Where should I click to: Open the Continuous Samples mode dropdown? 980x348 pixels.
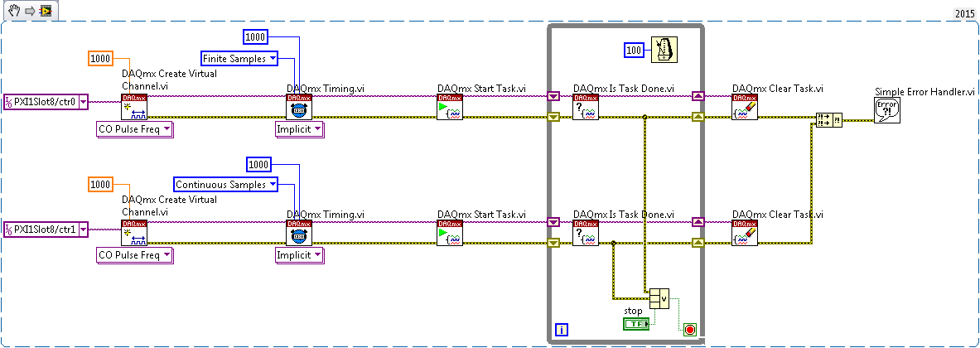[x=273, y=184]
